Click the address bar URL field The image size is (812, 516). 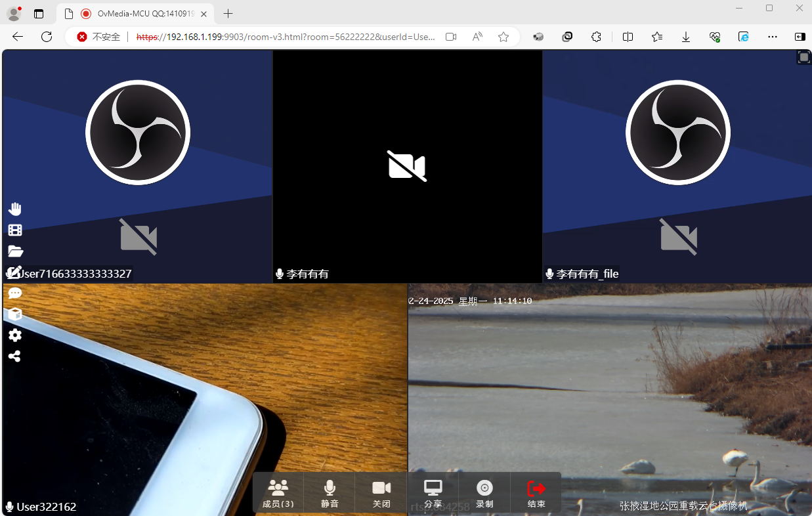[286, 37]
